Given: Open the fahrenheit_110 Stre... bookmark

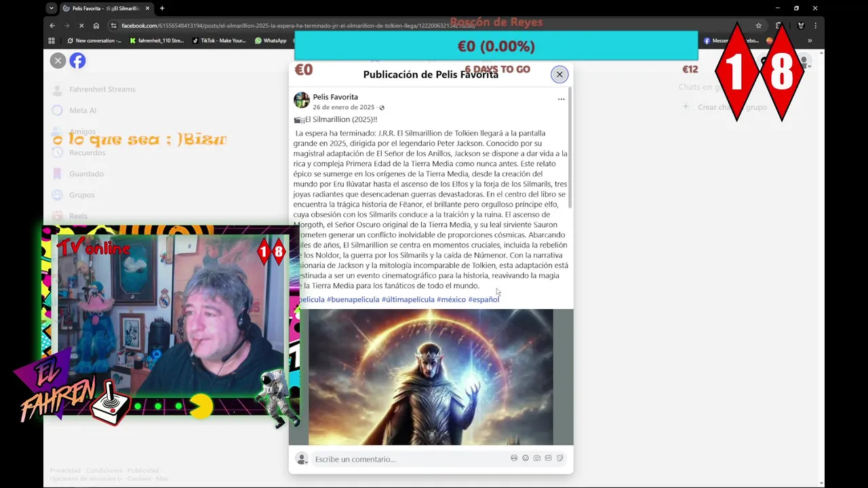Looking at the screenshot, I should point(157,41).
